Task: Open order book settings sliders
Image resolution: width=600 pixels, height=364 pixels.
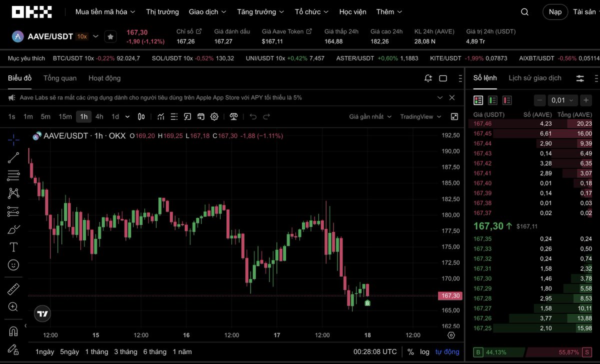Action: [580, 78]
